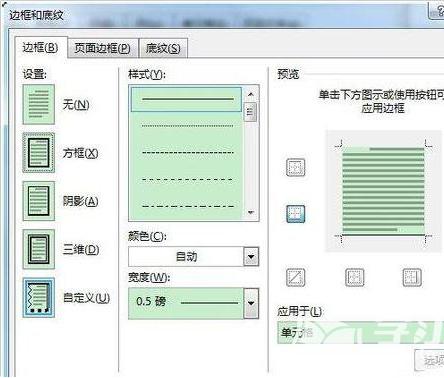This screenshot has width=444, height=378.
Task: Select the 无(N) no-border setting icon
Action: 39,104
